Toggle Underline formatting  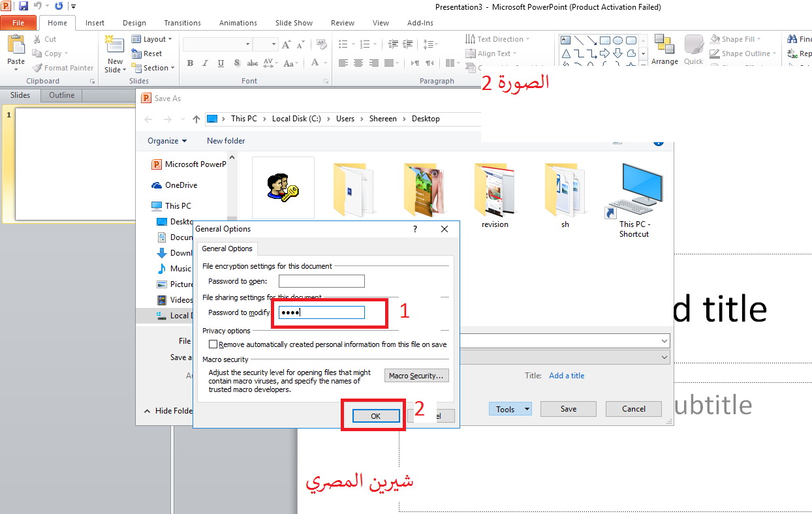(x=221, y=63)
